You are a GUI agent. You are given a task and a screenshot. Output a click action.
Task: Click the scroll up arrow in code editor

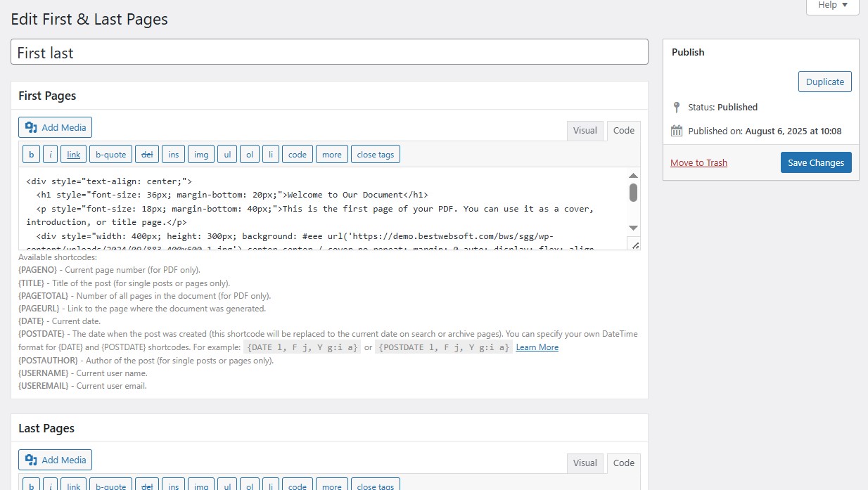point(634,175)
